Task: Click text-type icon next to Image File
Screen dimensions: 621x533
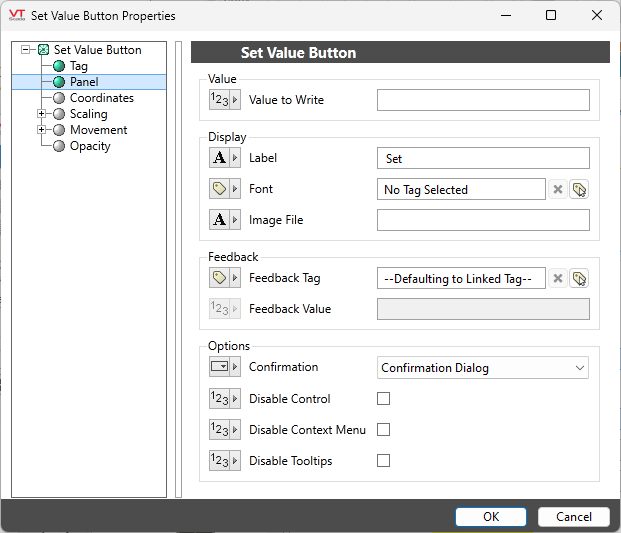Action: 224,220
